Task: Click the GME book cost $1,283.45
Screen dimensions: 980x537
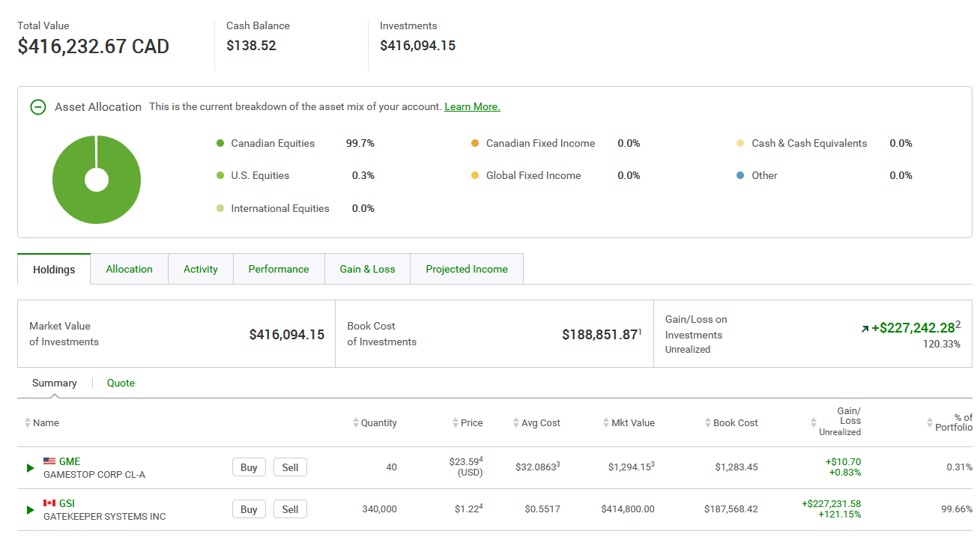Action: click(x=736, y=467)
